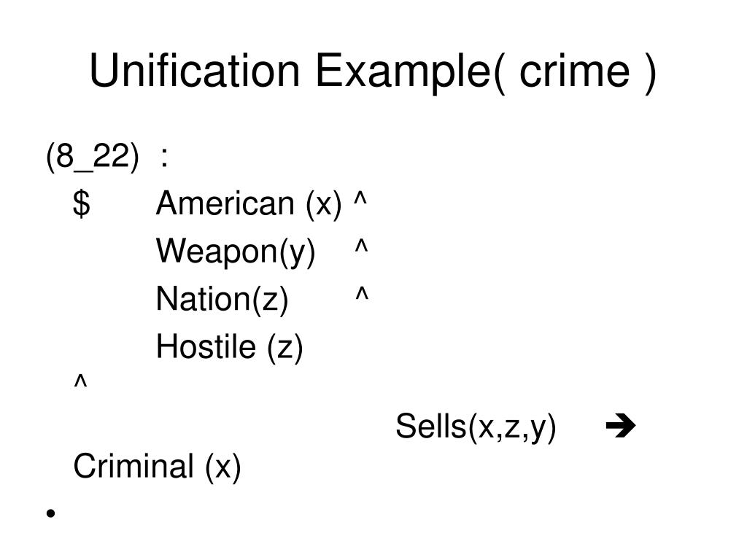This screenshot has width=747, height=560.
Task: Click the colon after (8_22)
Action: click(x=164, y=157)
